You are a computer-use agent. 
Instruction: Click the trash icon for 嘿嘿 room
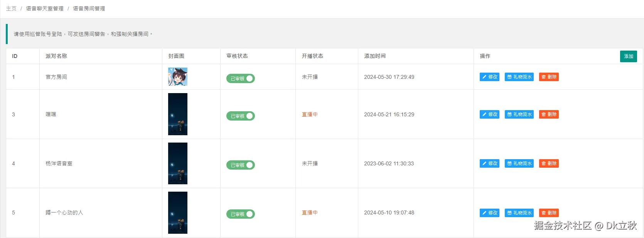(544, 114)
